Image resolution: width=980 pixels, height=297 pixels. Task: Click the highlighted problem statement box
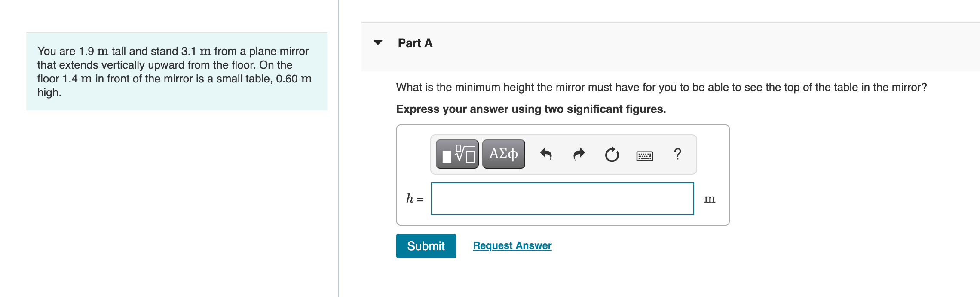177,71
